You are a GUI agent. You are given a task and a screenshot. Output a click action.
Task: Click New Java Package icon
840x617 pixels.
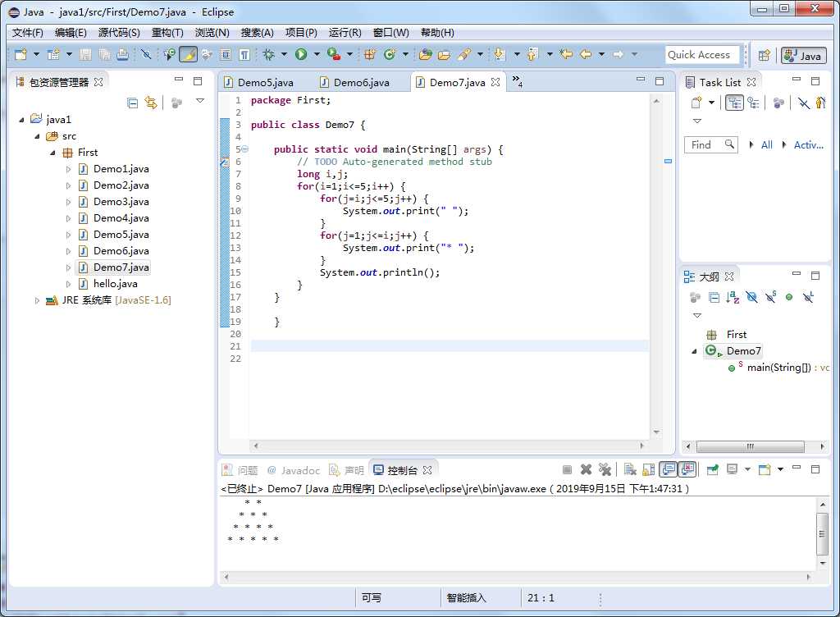point(370,54)
